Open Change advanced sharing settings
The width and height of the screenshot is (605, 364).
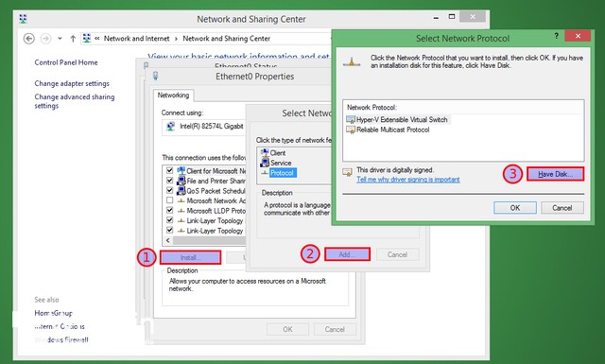(75, 101)
